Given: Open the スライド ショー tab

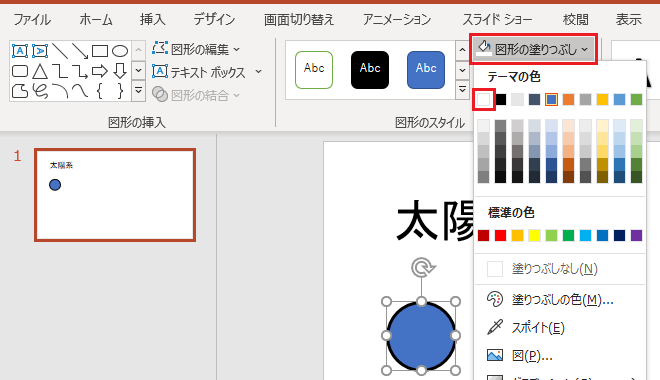Looking at the screenshot, I should tap(497, 19).
